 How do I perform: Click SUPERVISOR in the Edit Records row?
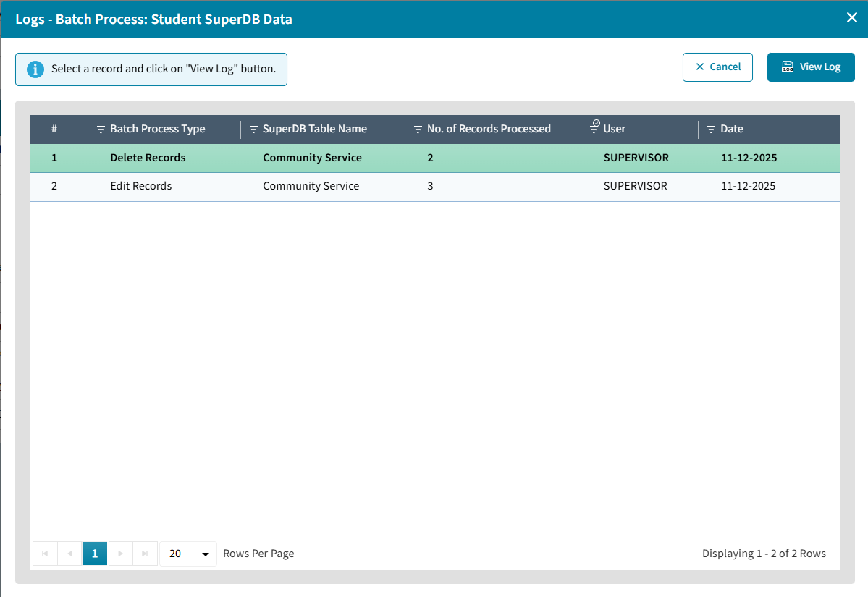[636, 186]
